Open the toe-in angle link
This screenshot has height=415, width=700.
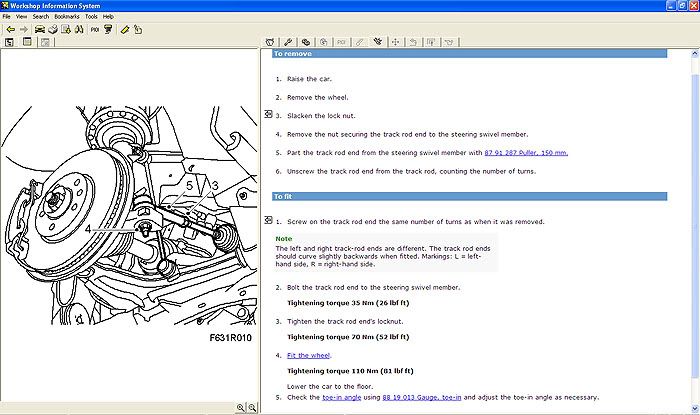(x=342, y=398)
